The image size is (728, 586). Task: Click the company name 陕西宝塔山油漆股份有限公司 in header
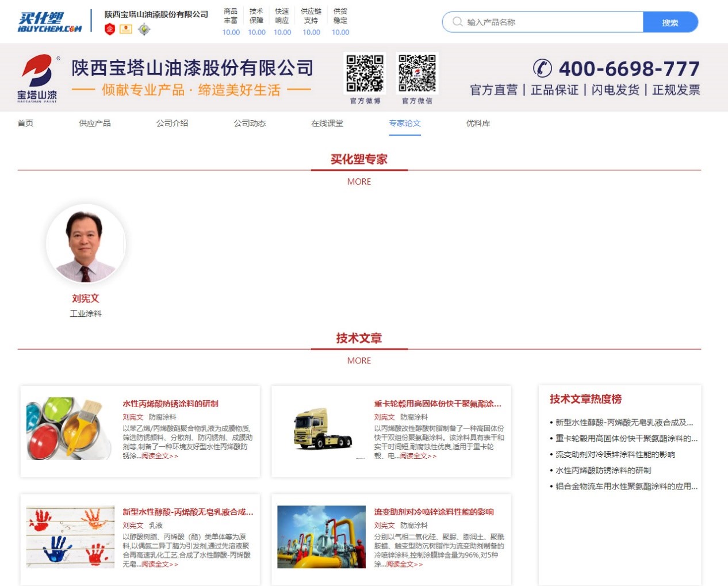pyautogui.click(x=156, y=14)
